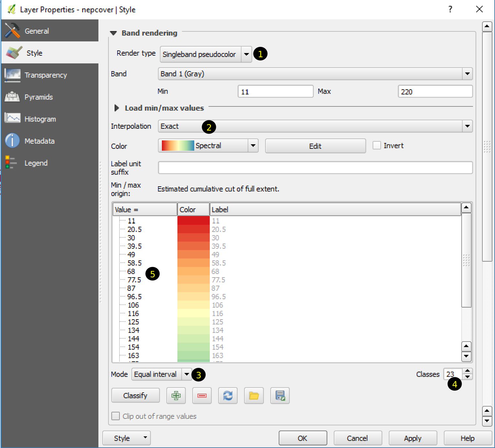Screen dimensions: 495x448
Task: Click the save color map disk icon
Action: [280, 396]
